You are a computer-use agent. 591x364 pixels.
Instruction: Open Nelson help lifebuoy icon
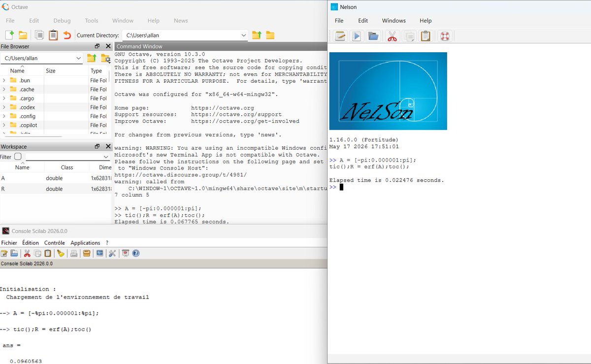(x=445, y=36)
